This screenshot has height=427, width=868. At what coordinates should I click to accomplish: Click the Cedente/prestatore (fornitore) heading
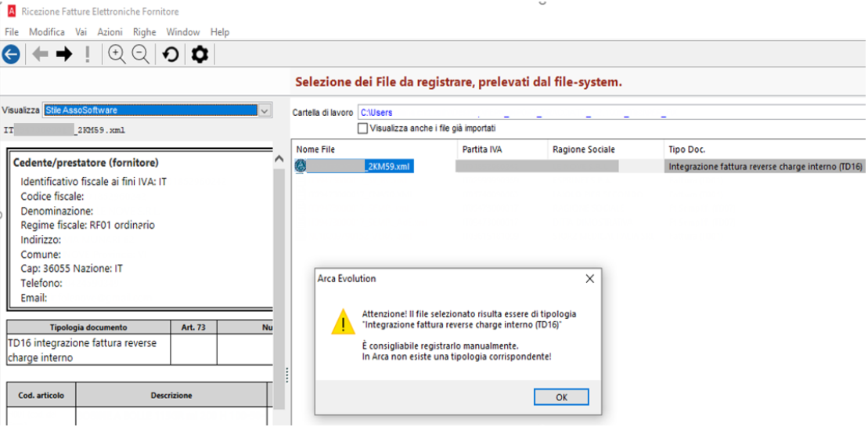(86, 163)
